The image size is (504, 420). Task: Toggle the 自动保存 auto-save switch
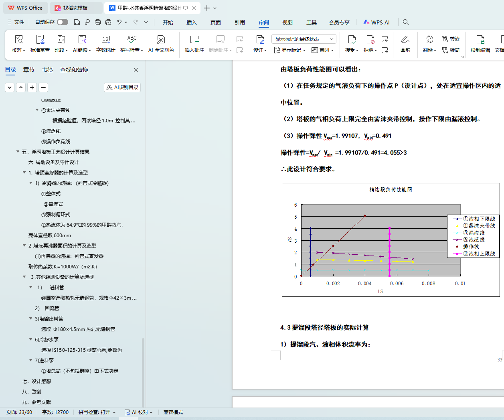coord(63,22)
